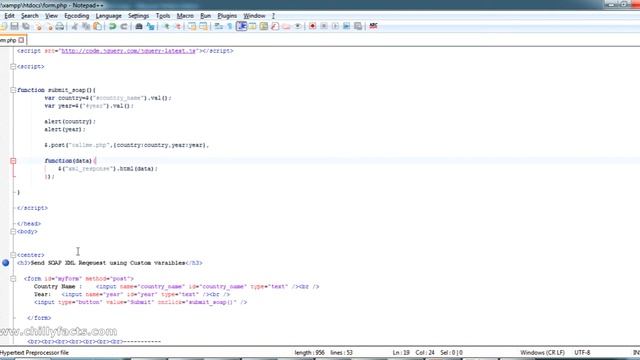The width and height of the screenshot is (640, 360).
Task: Click the Save All toolbar icon
Action: tap(26, 27)
